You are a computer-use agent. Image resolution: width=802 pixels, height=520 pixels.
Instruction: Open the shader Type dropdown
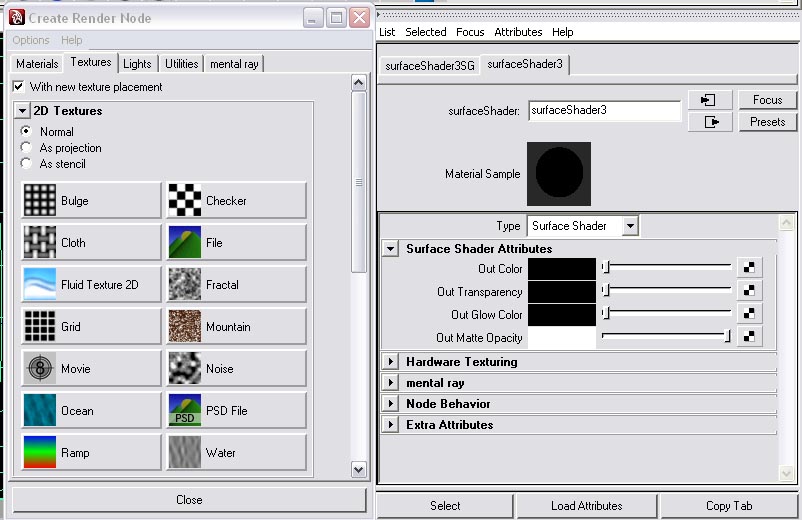(x=629, y=226)
